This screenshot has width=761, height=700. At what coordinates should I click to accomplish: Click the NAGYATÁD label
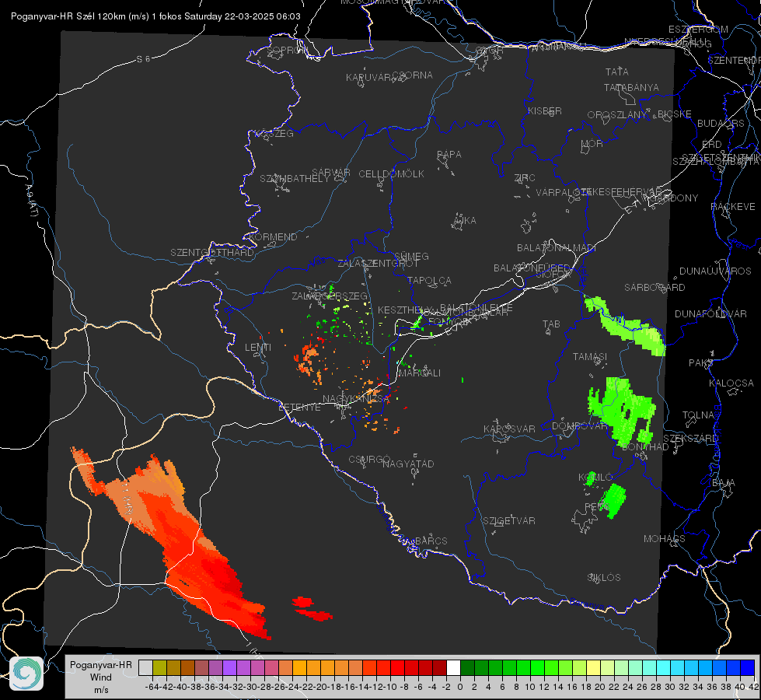click(408, 464)
